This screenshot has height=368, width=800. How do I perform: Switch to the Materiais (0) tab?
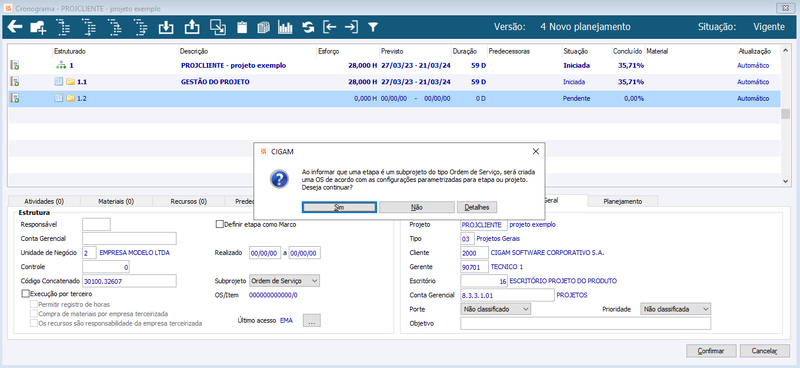point(116,202)
